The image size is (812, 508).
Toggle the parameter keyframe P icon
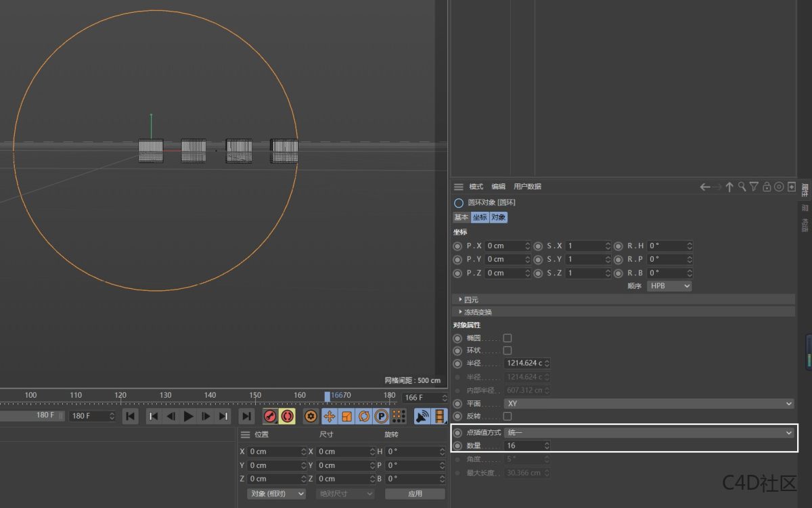point(381,416)
